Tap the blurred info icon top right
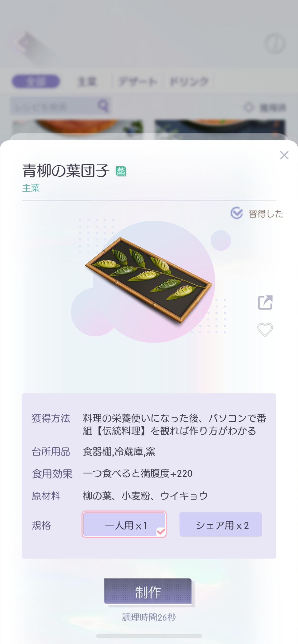The width and height of the screenshot is (298, 644). pos(275,43)
